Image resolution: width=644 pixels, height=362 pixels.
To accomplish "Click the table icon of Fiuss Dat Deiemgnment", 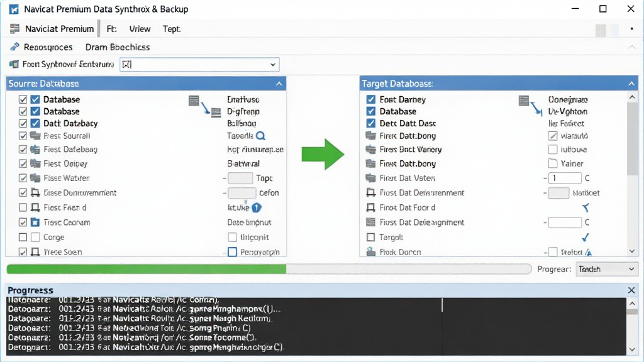I will point(371,222).
